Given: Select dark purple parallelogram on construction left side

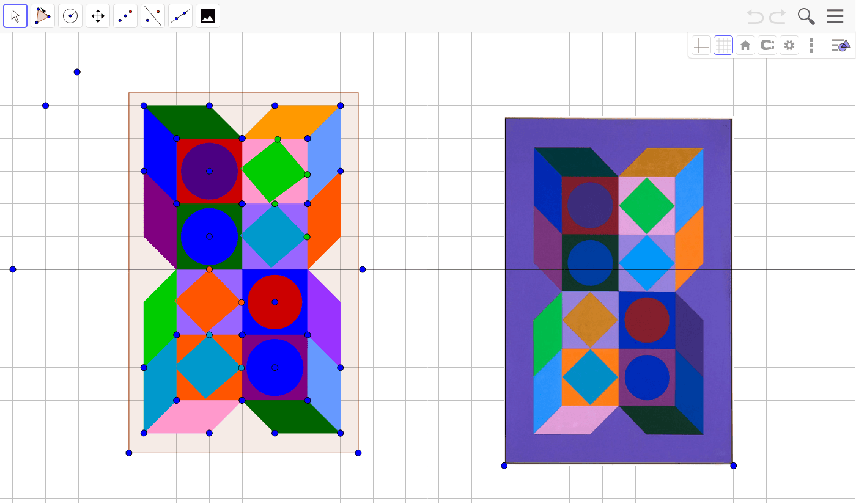Looking at the screenshot, I should coord(160,220).
